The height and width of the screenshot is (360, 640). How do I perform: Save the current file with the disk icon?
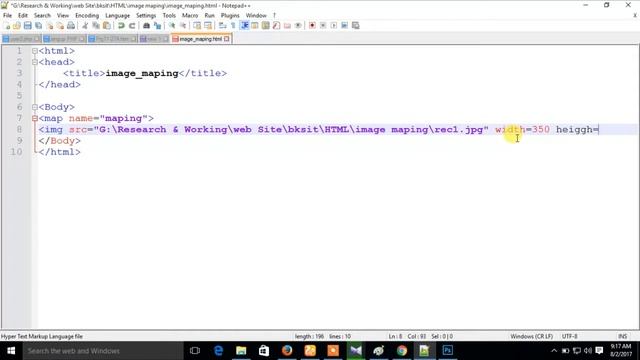tap(27, 26)
